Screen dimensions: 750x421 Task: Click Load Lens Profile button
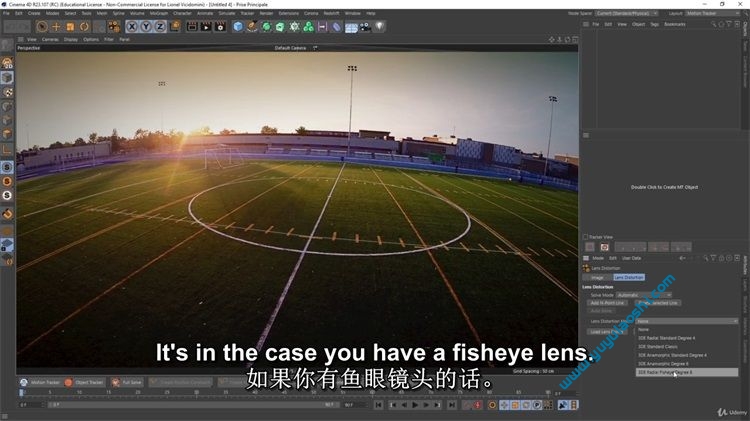click(606, 332)
